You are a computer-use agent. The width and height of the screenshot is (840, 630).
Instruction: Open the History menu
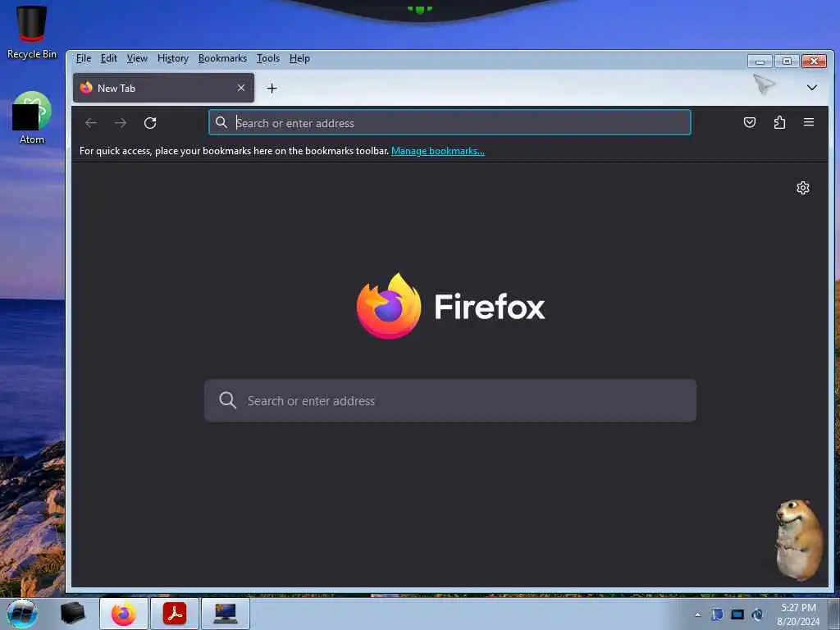pyautogui.click(x=173, y=58)
